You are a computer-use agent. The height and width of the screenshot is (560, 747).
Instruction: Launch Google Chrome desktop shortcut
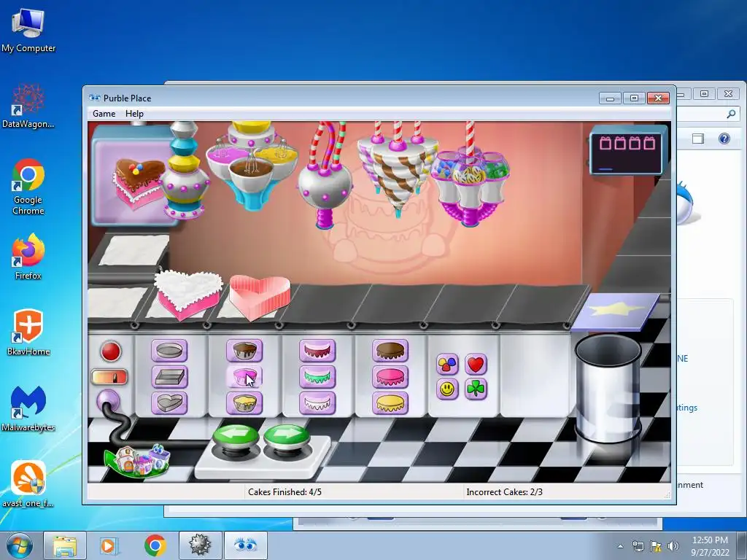coord(28,187)
